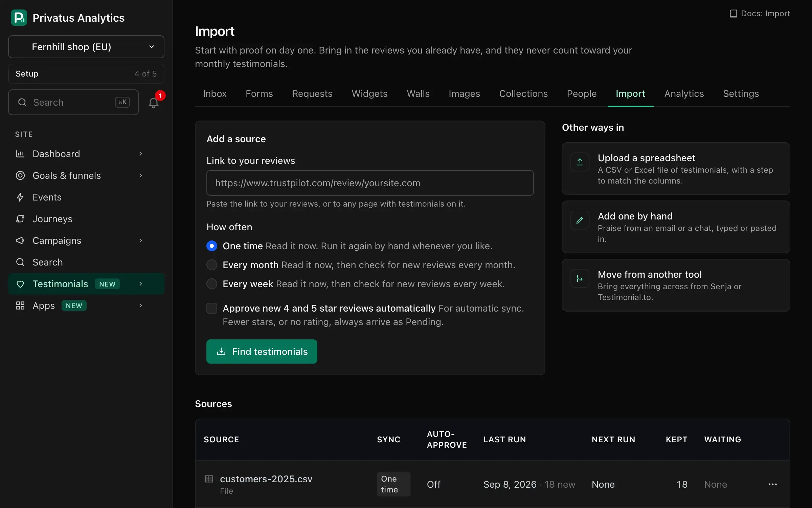Open the Settings tab
The image size is (812, 508).
(741, 93)
